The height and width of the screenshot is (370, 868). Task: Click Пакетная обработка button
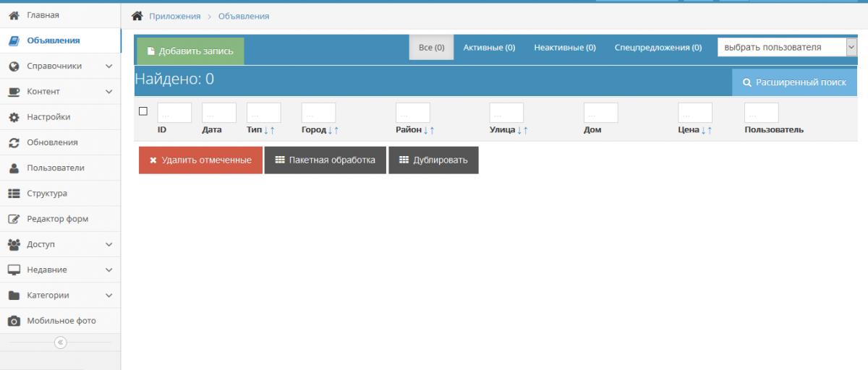tap(325, 160)
